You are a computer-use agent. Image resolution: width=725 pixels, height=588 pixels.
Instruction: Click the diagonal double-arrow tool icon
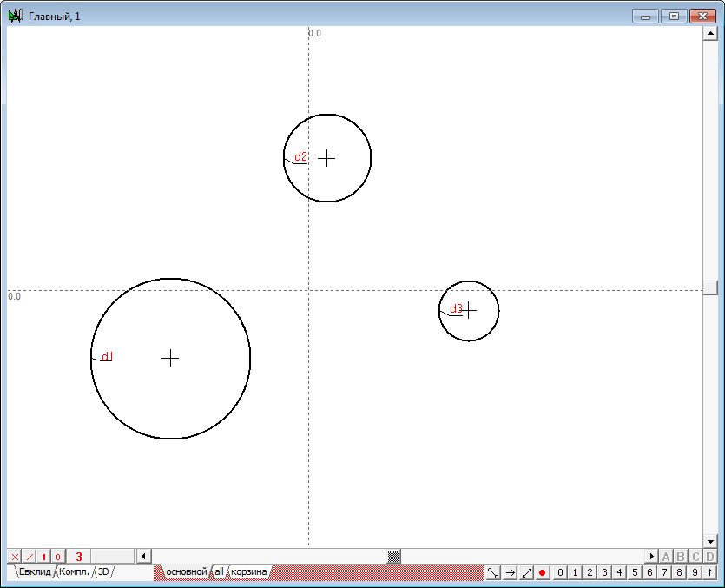pyautogui.click(x=527, y=572)
